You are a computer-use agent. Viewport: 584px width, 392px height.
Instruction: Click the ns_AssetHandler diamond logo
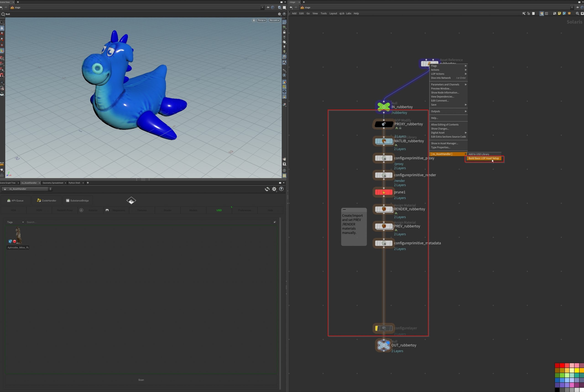tap(131, 201)
